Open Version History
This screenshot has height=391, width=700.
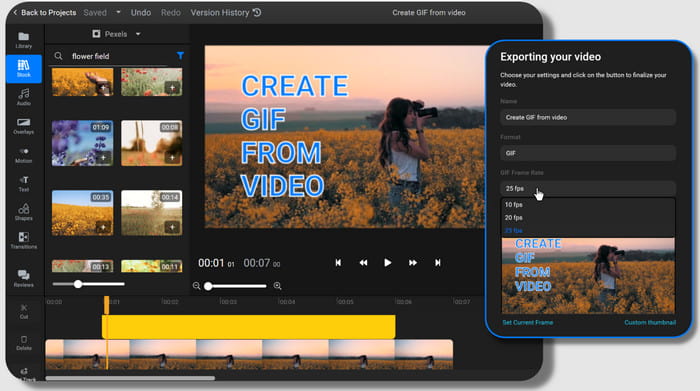tap(225, 12)
